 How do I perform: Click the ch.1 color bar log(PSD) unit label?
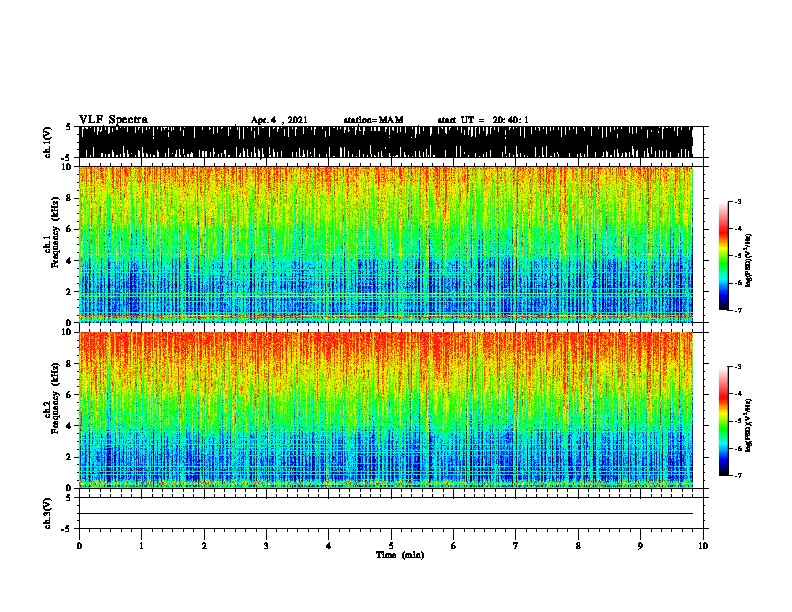(x=749, y=260)
